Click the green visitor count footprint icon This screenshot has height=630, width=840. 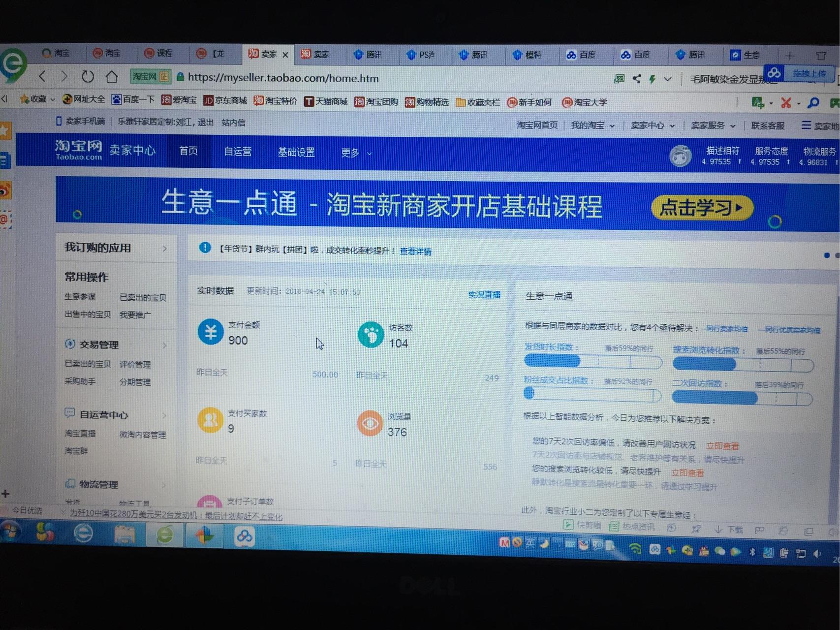pyautogui.click(x=370, y=334)
